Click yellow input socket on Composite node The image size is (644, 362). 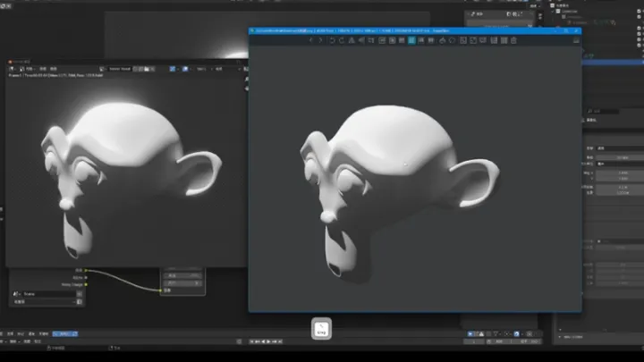point(161,290)
